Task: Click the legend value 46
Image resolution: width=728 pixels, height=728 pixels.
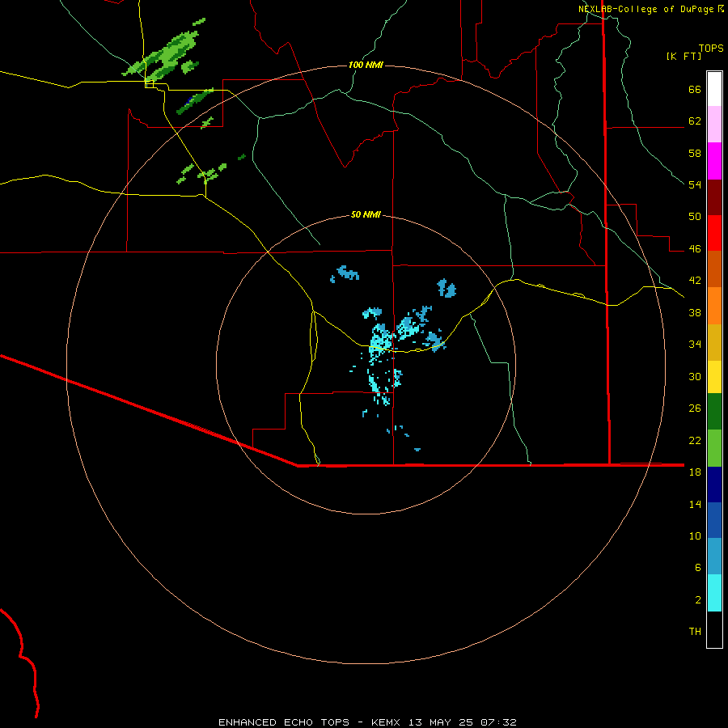Action: click(695, 249)
